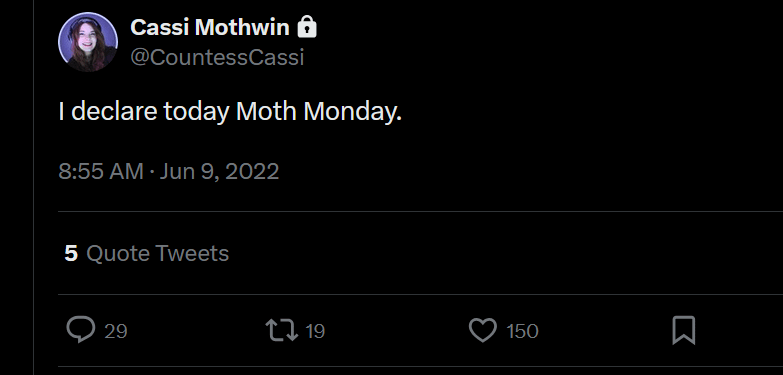Click the empty area beside the tweet text
The height and width of the screenshot is (375, 783).
tap(589, 111)
